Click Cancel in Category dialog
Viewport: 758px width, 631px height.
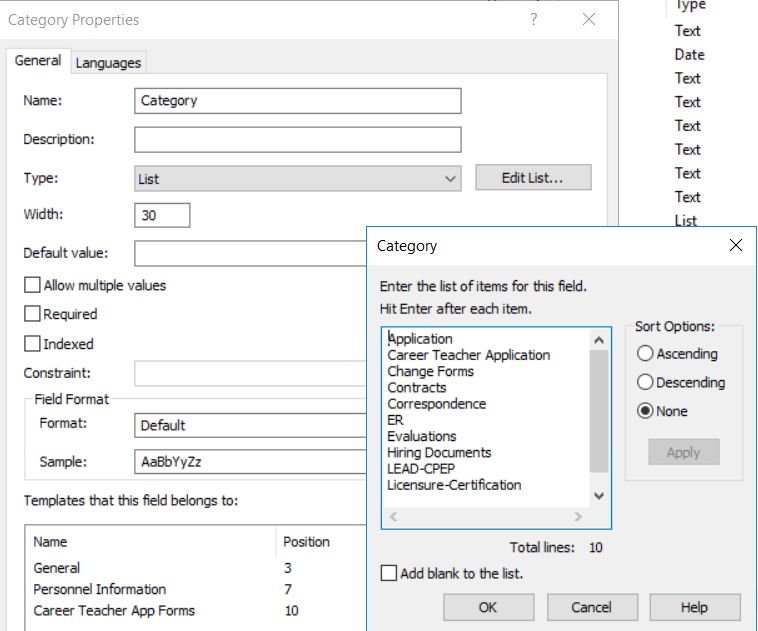click(x=591, y=607)
